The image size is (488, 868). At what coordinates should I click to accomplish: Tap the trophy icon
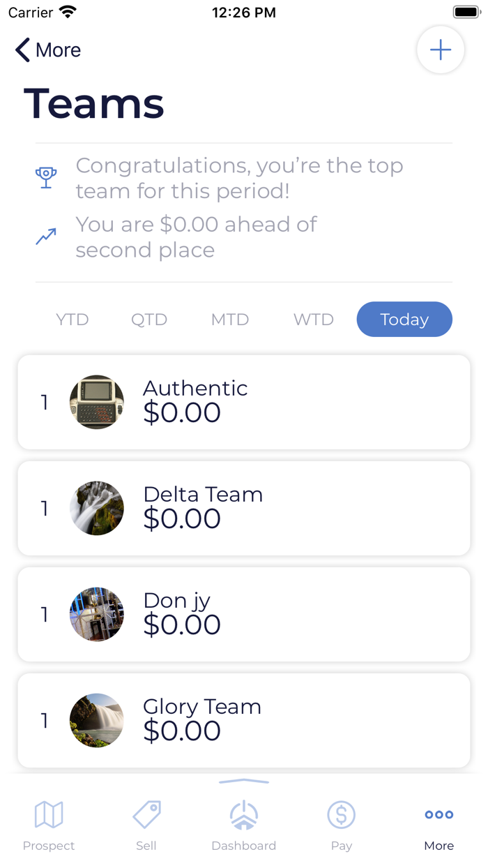(46, 177)
